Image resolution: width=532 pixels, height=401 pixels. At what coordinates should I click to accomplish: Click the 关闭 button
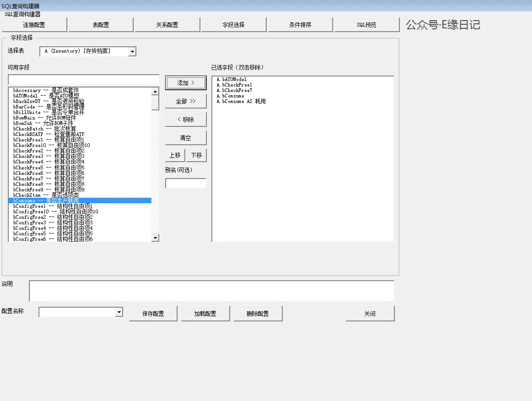[x=370, y=314]
